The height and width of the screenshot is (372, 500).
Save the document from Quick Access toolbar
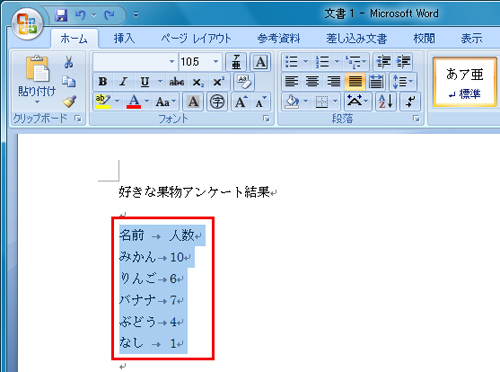(61, 15)
